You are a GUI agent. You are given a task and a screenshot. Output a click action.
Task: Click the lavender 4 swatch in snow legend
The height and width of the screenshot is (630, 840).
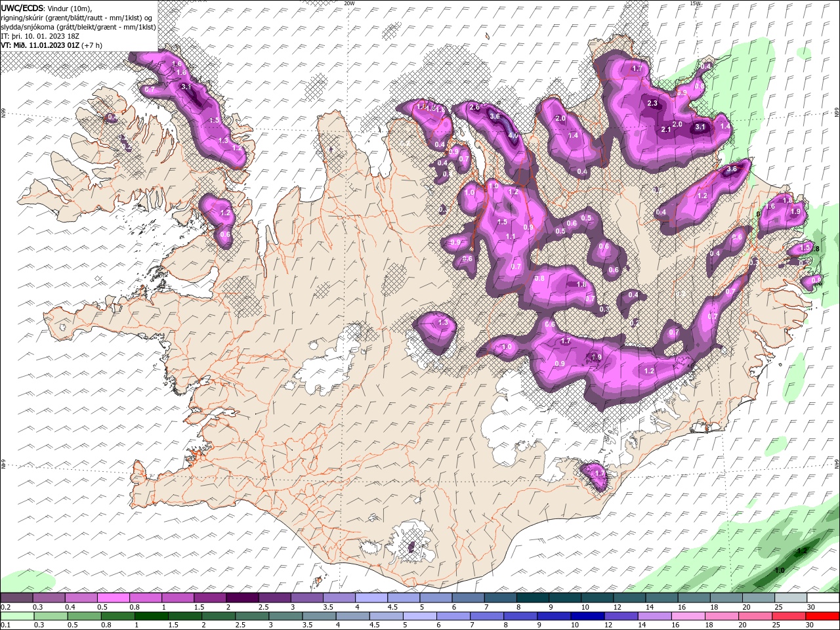pos(371,598)
